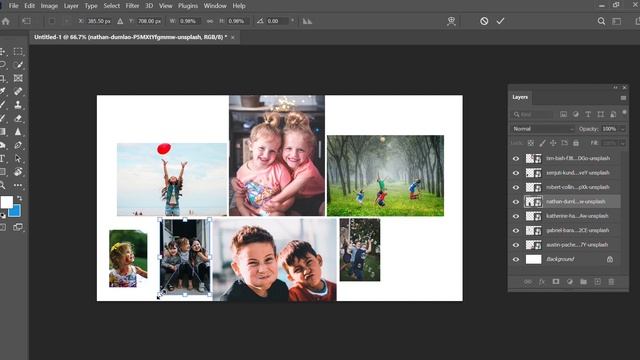The width and height of the screenshot is (640, 360).
Task: Hide the senjuti-kund layer eye icon
Action: (516, 173)
